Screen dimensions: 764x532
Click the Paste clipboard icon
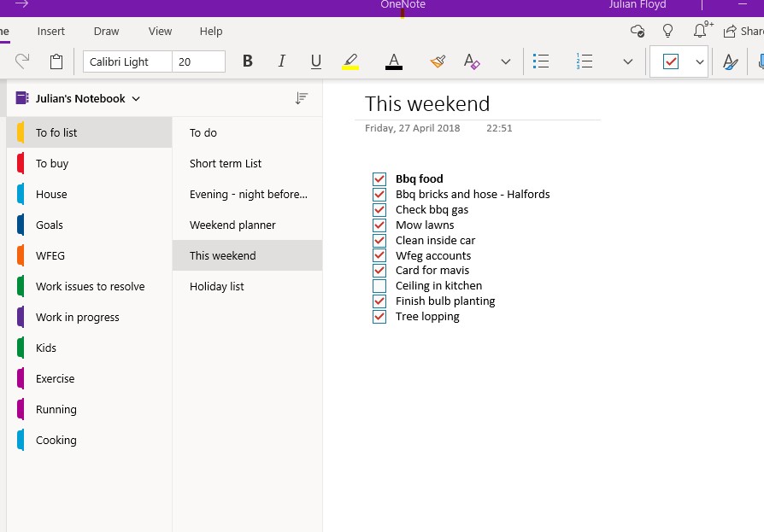tap(56, 61)
